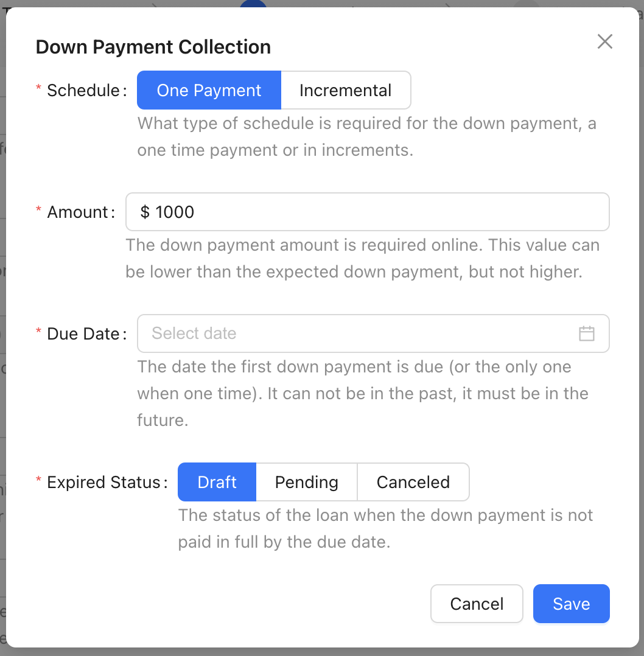This screenshot has width=644, height=656.
Task: Click the loan status help text
Action: pos(385,528)
